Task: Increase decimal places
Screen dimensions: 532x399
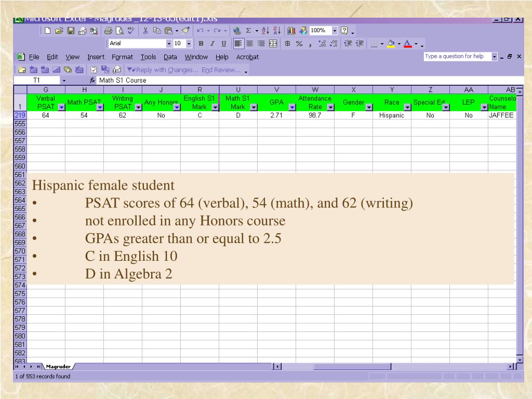Action: pos(322,44)
